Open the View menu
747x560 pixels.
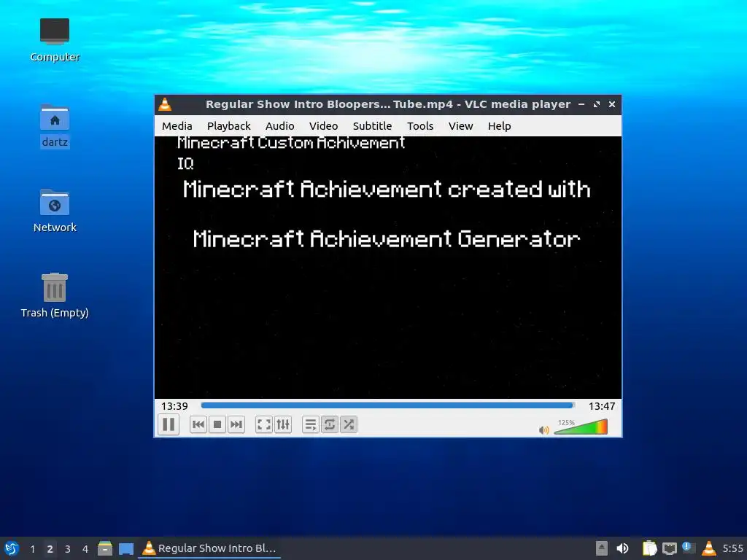(x=461, y=125)
